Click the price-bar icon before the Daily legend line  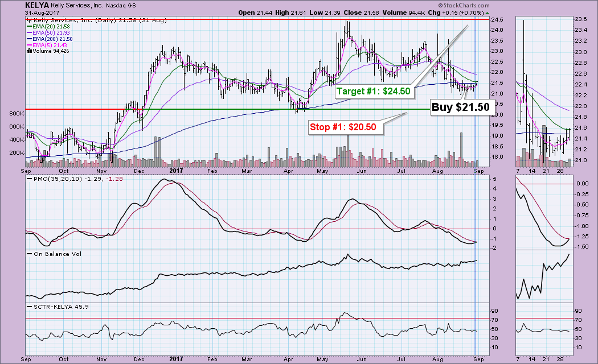(30, 20)
